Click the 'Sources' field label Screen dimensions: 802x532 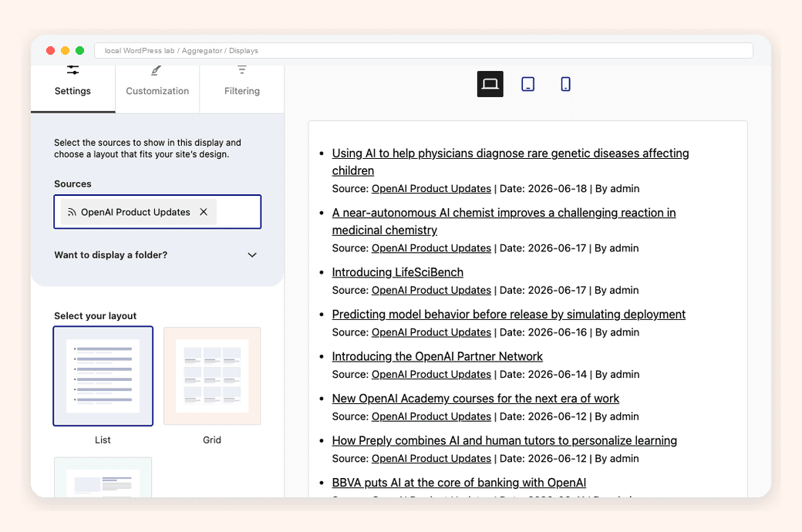point(72,184)
